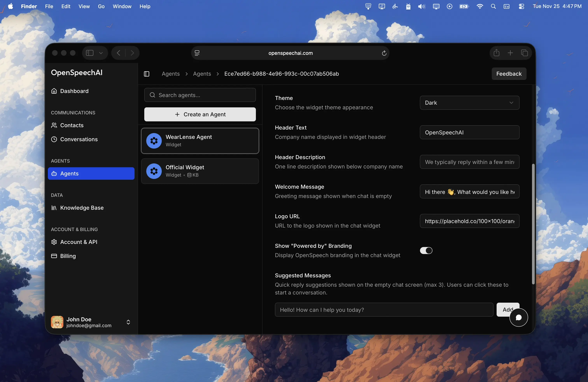This screenshot has height=382, width=588.
Task: Open Control Center in menu bar
Action: pyautogui.click(x=521, y=6)
